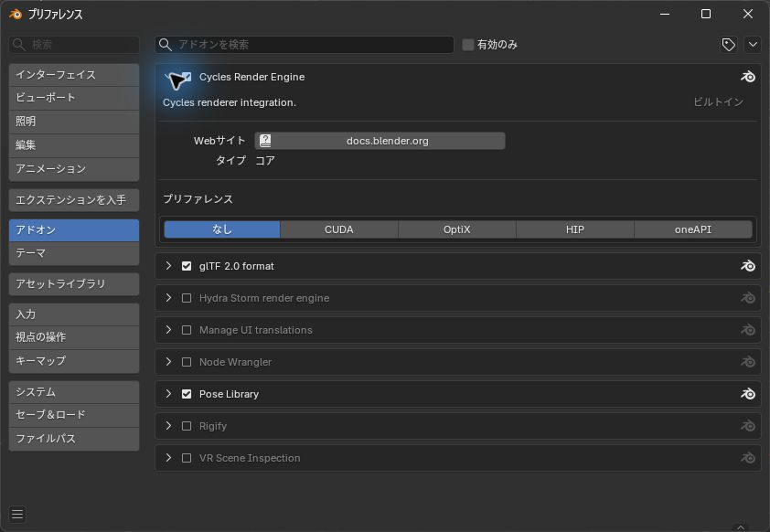The width and height of the screenshot is (770, 532).
Task: Select HIP as Cycles compute device
Action: coord(574,229)
